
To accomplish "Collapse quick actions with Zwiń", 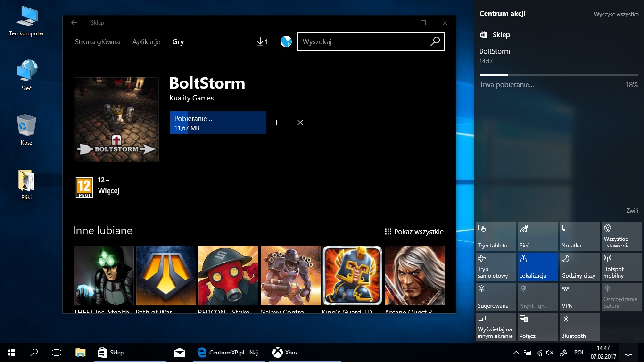I will 632,211.
